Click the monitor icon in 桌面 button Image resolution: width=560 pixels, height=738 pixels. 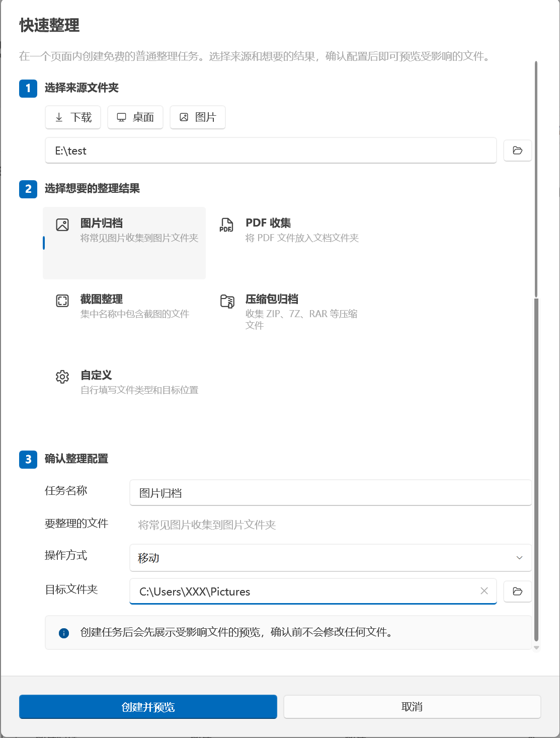[121, 117]
